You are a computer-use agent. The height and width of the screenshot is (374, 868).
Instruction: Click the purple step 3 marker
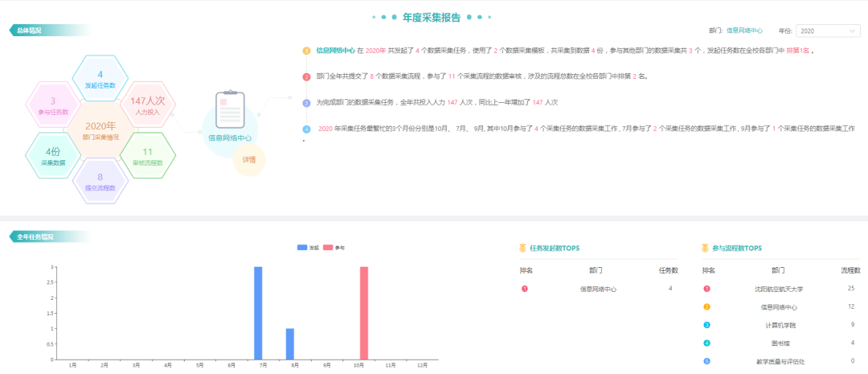[x=307, y=103]
